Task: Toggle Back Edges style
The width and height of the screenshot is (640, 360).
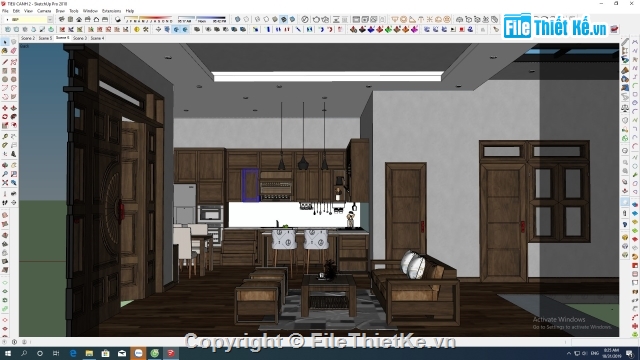Action: click(246, 19)
